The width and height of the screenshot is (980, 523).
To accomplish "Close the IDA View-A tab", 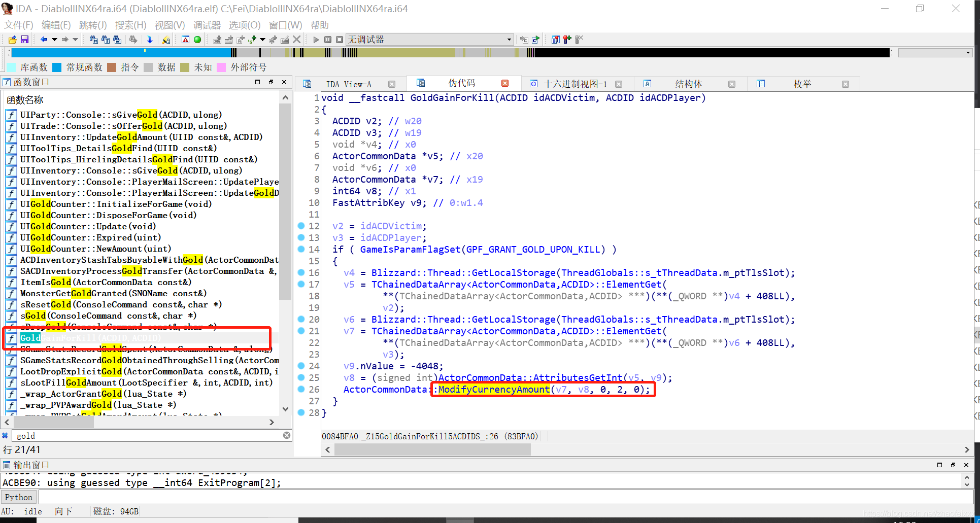I will click(x=392, y=84).
